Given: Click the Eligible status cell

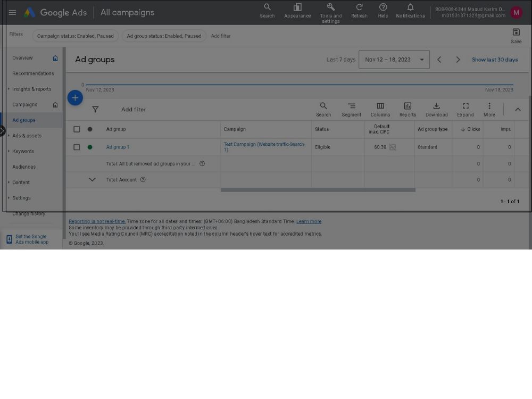Looking at the screenshot, I should point(322,147).
